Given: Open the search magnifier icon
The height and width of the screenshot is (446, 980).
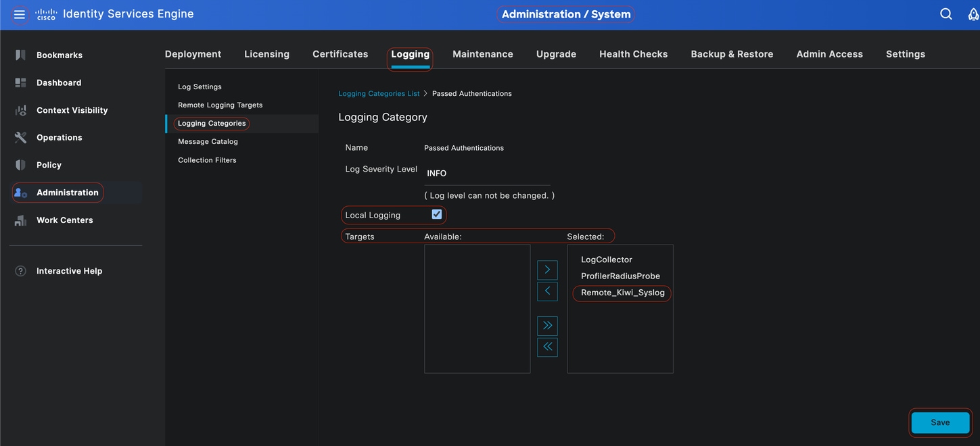Looking at the screenshot, I should (x=946, y=14).
